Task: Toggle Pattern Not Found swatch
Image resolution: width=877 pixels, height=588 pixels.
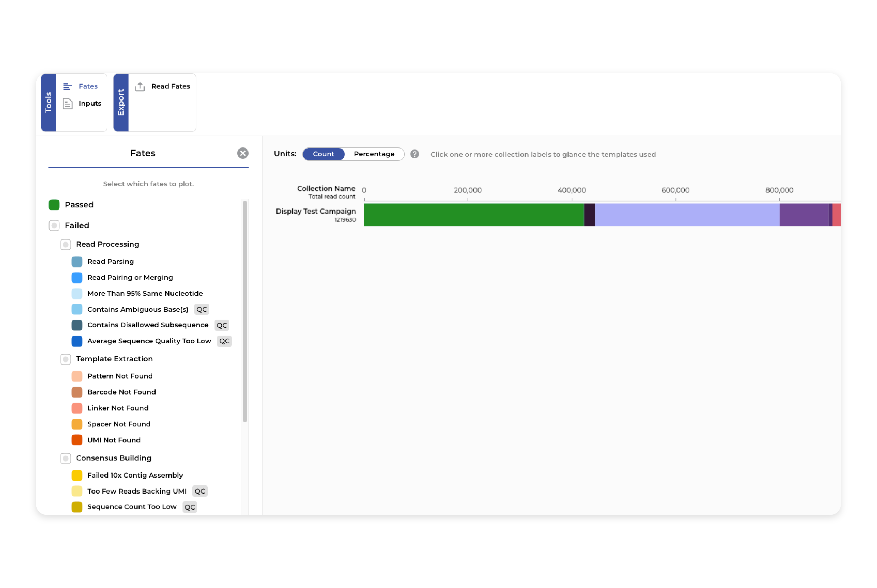Action: (x=77, y=376)
